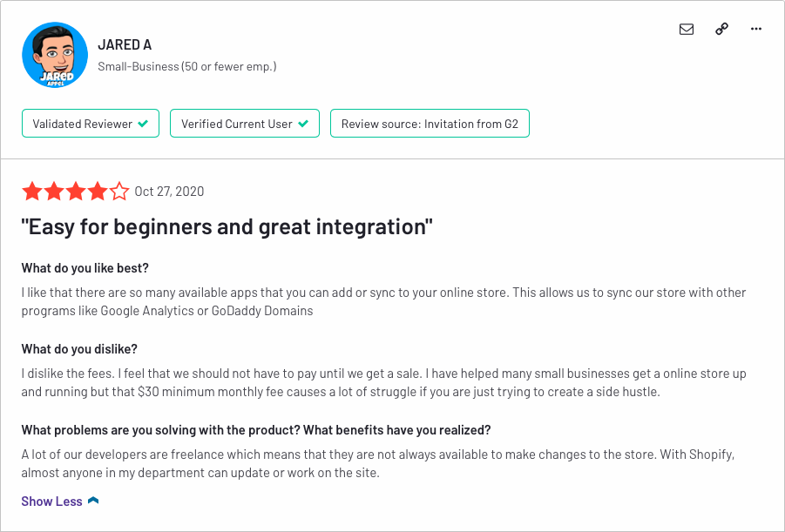Click Small-Business company size text
Screen dimensions: 785x532
186,66
